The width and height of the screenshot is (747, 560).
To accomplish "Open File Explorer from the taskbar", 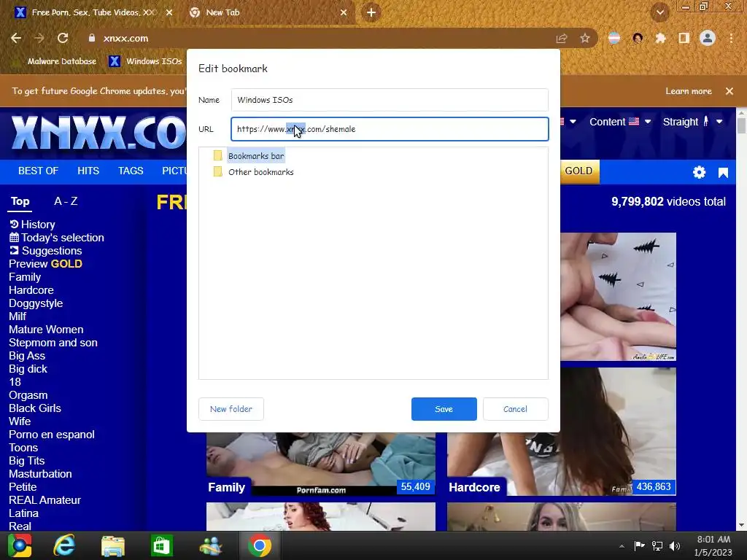I will pos(113,545).
